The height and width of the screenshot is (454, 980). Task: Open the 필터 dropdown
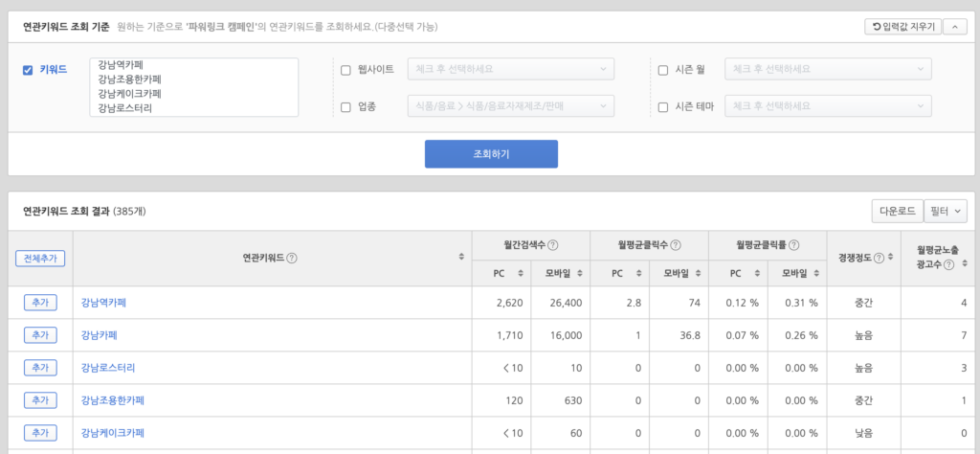(946, 211)
